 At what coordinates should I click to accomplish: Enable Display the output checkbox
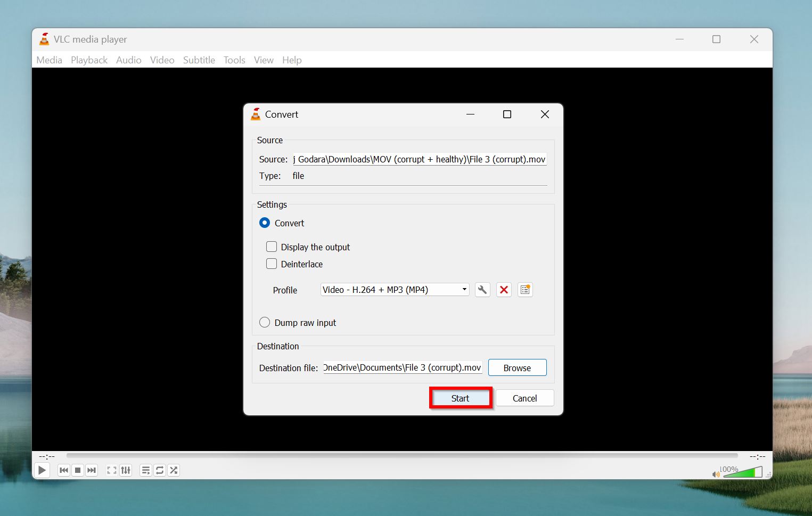(272, 247)
